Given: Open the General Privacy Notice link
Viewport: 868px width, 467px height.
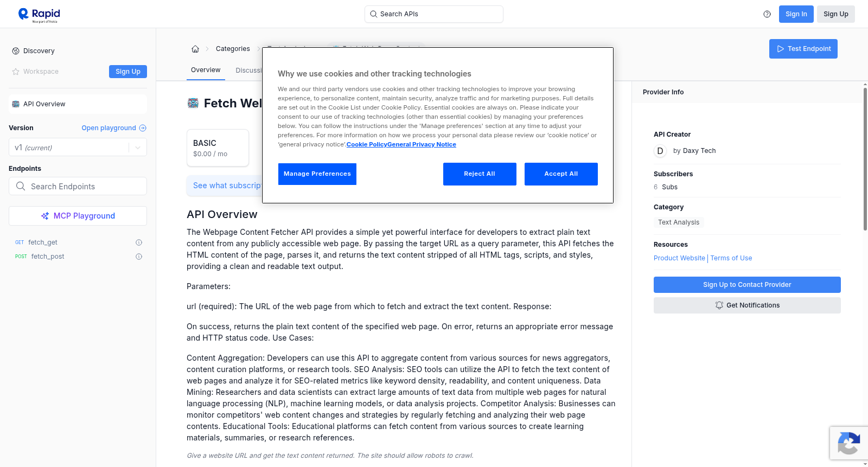Looking at the screenshot, I should [422, 144].
